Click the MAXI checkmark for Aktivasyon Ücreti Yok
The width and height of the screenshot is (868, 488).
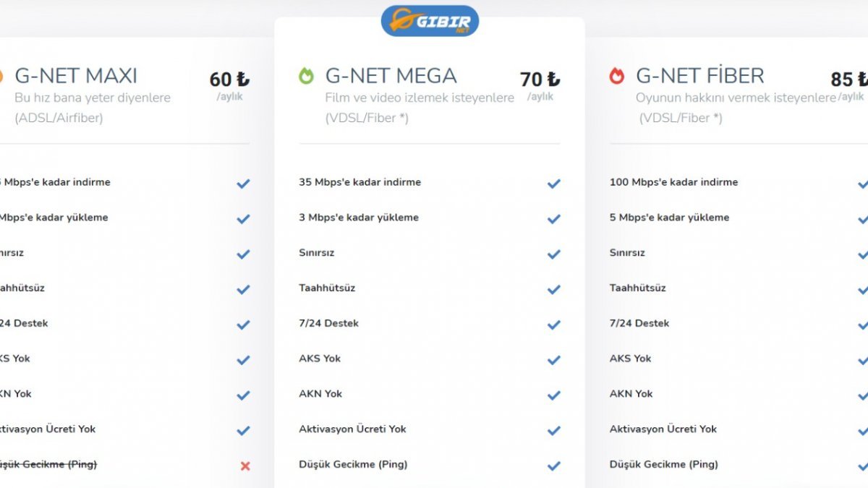click(243, 430)
